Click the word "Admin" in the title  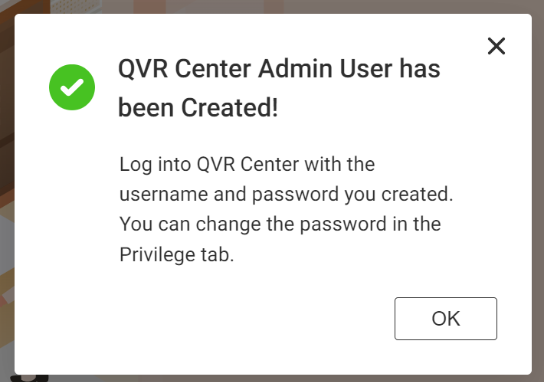(295, 69)
